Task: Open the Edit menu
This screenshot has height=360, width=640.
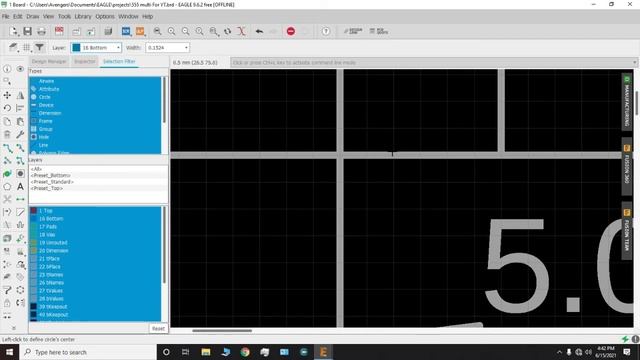Action: (18, 16)
